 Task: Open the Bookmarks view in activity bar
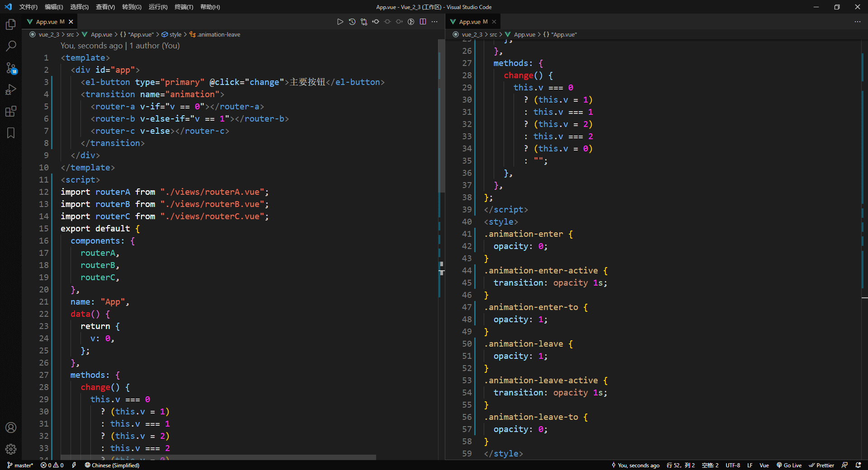(x=11, y=133)
